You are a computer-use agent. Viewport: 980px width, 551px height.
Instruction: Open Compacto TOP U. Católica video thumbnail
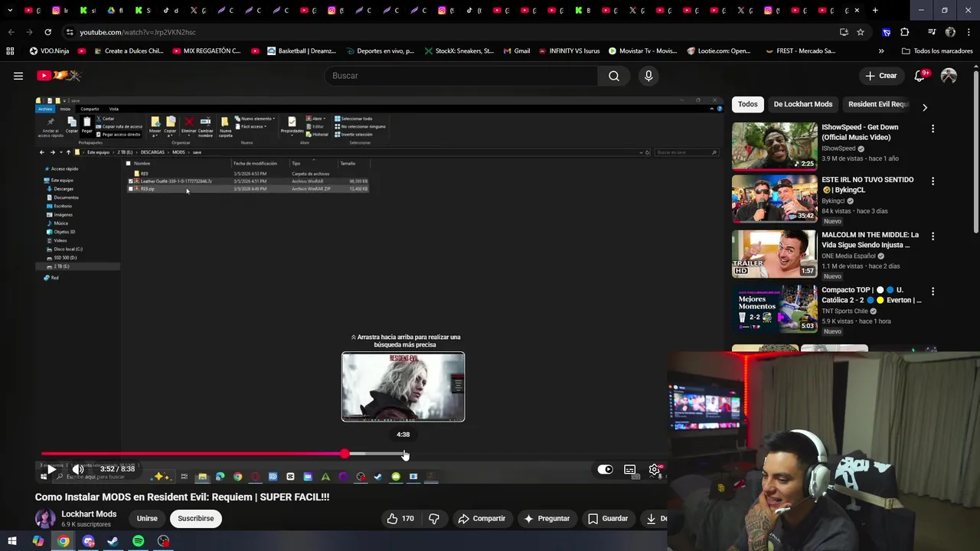pyautogui.click(x=775, y=309)
